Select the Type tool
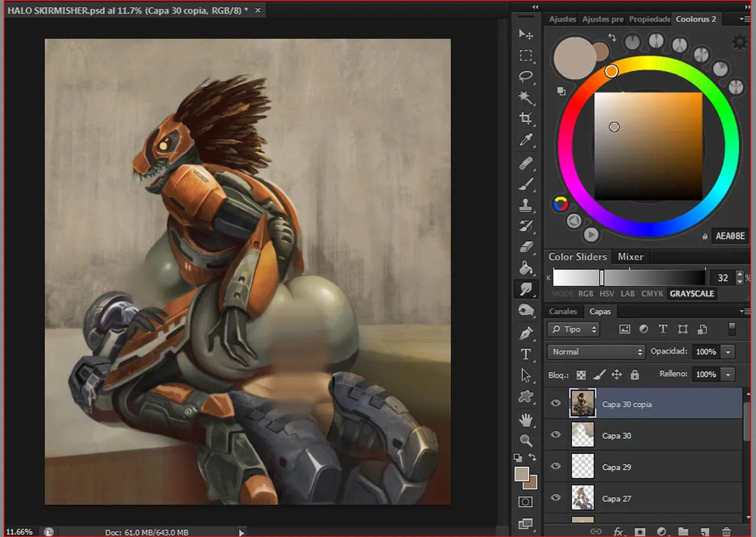This screenshot has height=537, width=756. click(x=526, y=354)
